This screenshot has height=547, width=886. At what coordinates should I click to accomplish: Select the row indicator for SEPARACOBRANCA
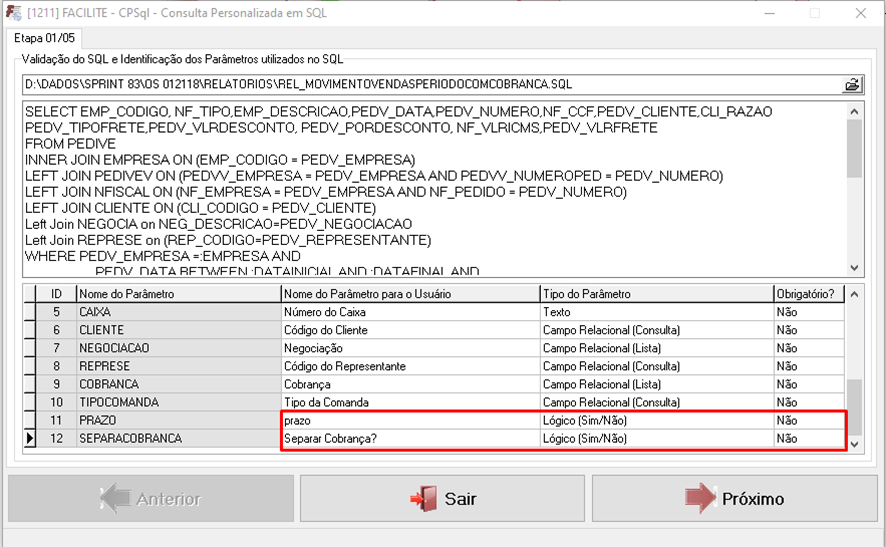click(30, 439)
